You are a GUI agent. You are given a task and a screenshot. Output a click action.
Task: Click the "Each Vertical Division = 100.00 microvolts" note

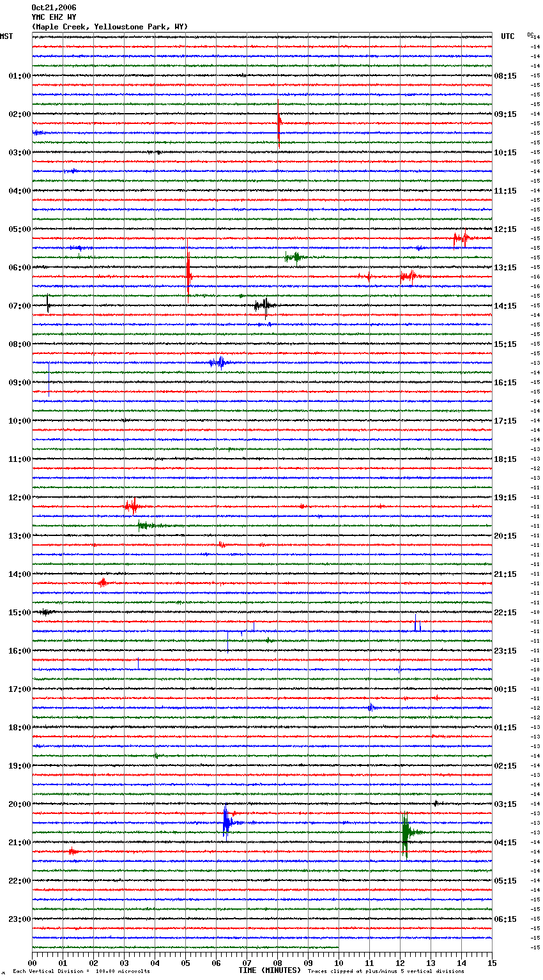coord(81,971)
